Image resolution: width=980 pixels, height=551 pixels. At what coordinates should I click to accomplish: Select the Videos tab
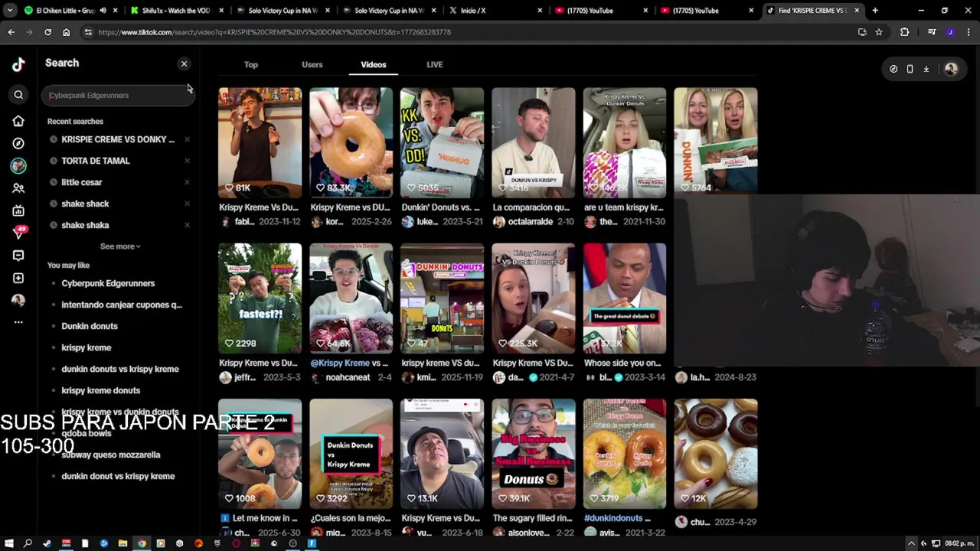point(374,64)
